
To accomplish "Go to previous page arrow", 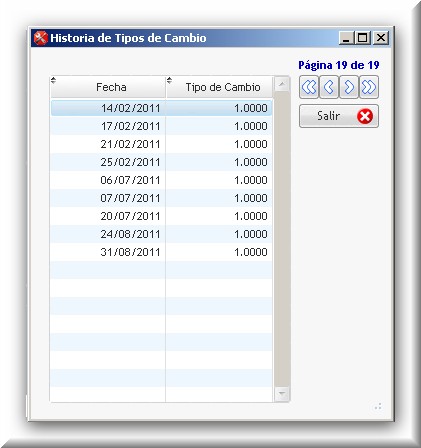I will [x=329, y=87].
